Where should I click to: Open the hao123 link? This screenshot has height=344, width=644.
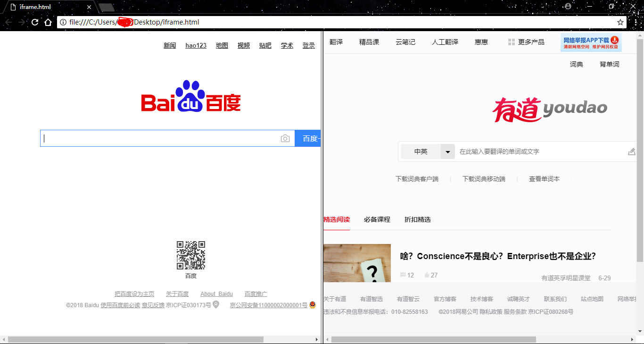click(x=196, y=45)
